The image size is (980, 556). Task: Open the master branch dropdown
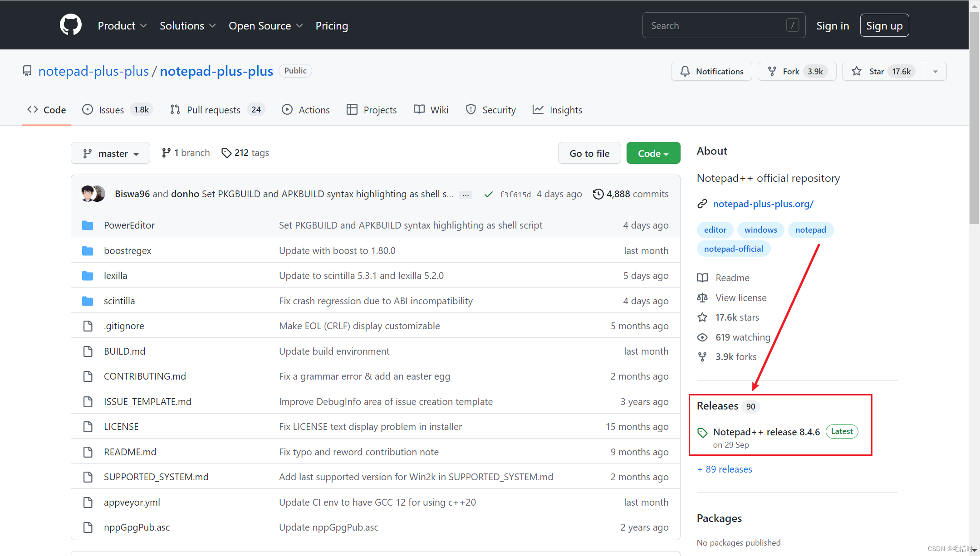110,153
